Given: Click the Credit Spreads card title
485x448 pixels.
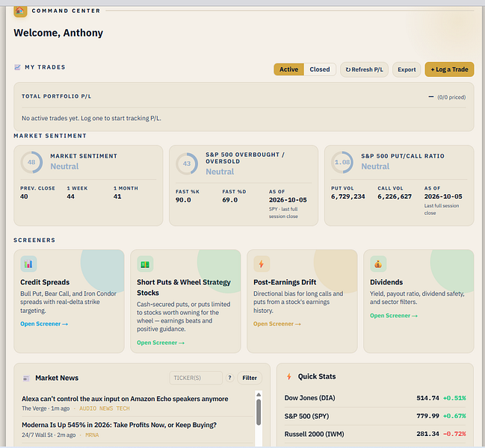Looking at the screenshot, I should pyautogui.click(x=45, y=282).
